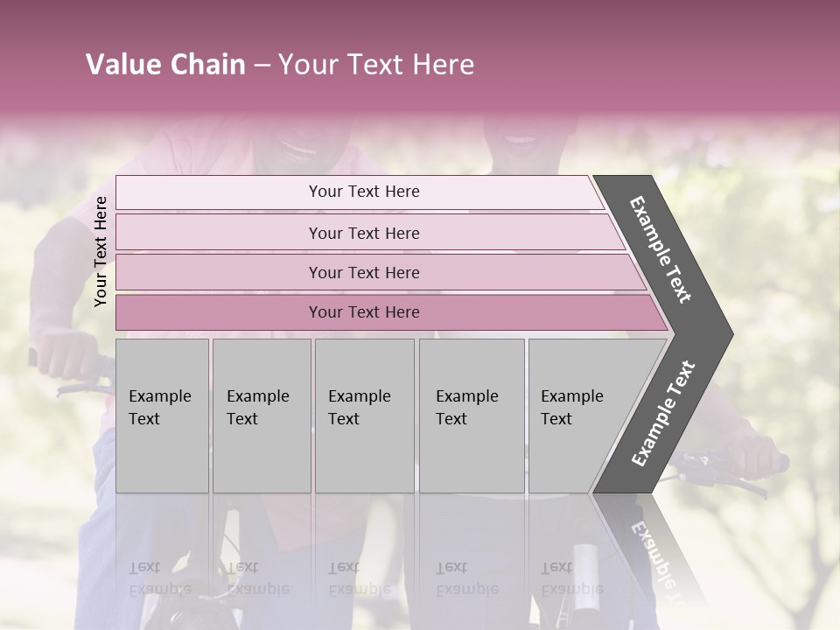Select the upper dark chevron "Example Text" segment
This screenshot has width=840, height=630.
662,249
